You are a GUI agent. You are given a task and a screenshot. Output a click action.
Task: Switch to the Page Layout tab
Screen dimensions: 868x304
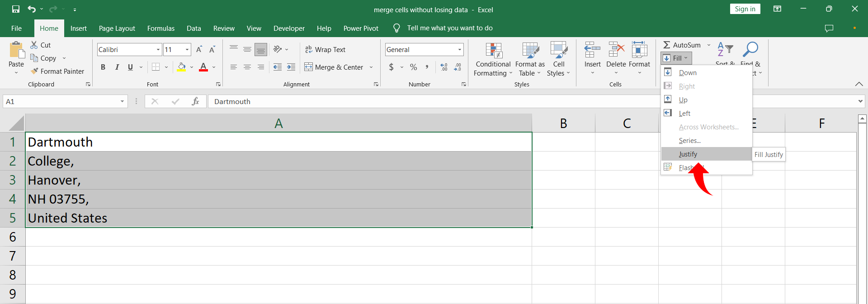[117, 28]
